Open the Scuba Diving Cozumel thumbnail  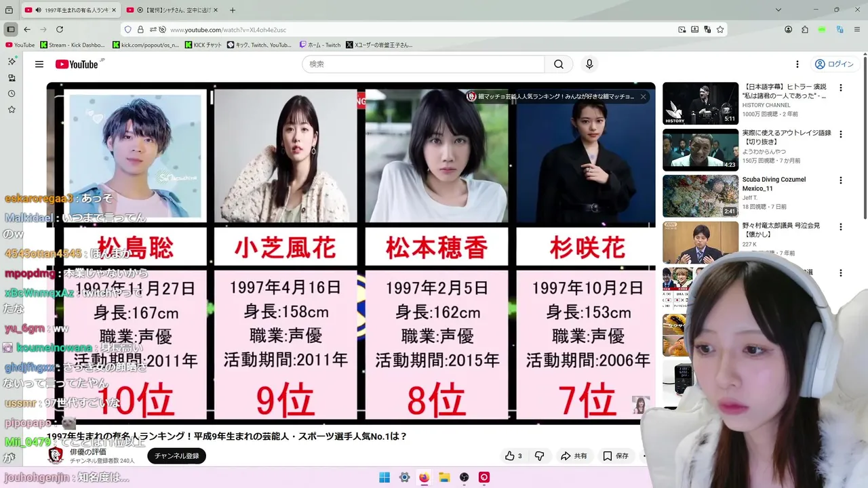pos(701,196)
